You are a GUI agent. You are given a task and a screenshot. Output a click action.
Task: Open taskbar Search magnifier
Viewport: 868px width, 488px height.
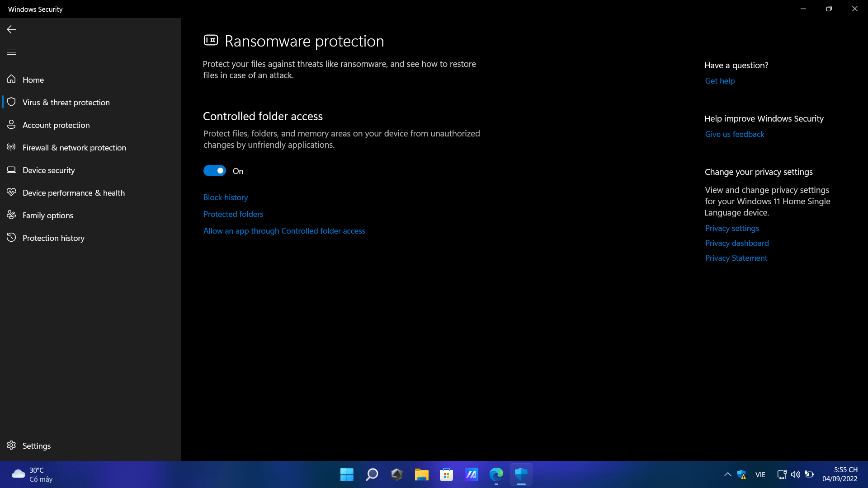(372, 474)
